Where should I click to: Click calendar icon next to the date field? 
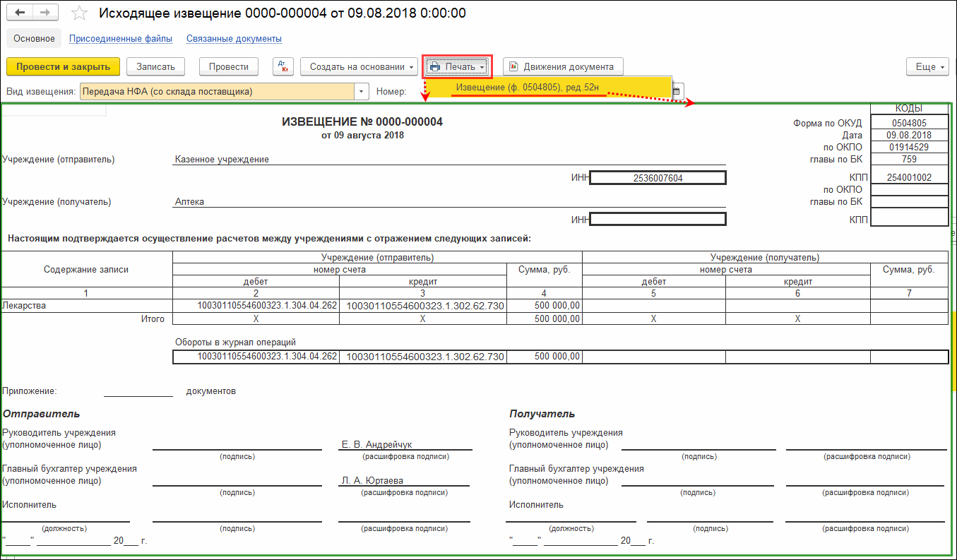click(x=677, y=91)
